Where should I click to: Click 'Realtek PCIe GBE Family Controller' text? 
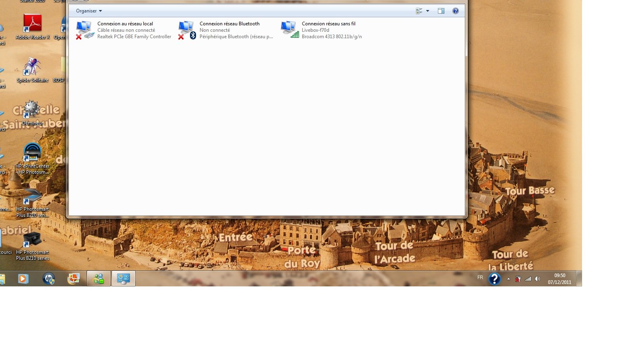134,37
